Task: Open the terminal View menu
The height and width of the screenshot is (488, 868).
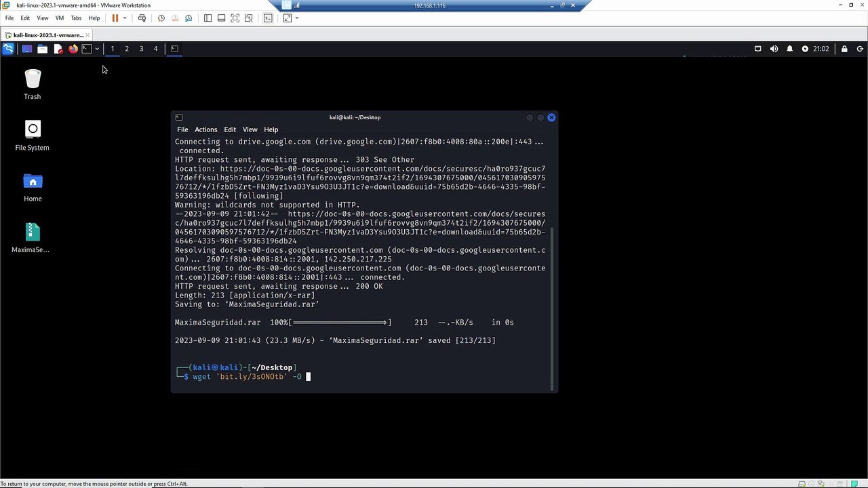Action: (x=250, y=129)
